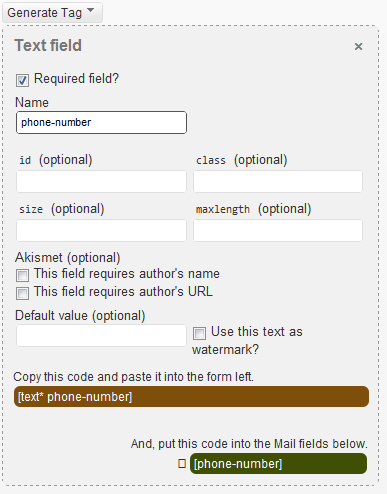Enable requires author's URL checkbox
This screenshot has width=387, height=494.
click(x=22, y=293)
